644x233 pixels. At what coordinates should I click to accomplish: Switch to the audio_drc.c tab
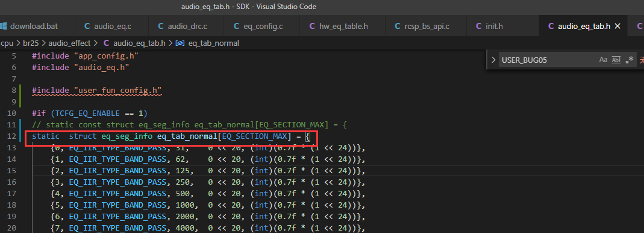(x=187, y=27)
